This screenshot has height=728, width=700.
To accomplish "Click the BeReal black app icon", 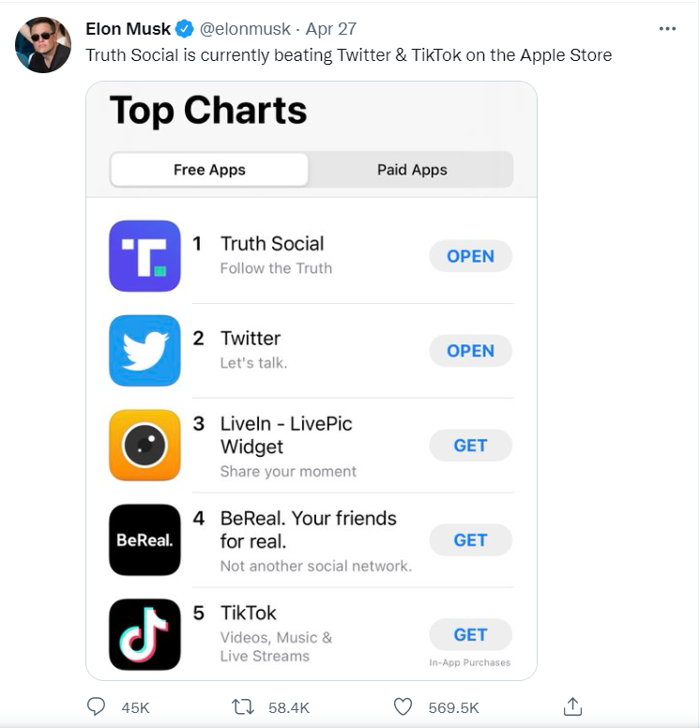I will [x=145, y=540].
